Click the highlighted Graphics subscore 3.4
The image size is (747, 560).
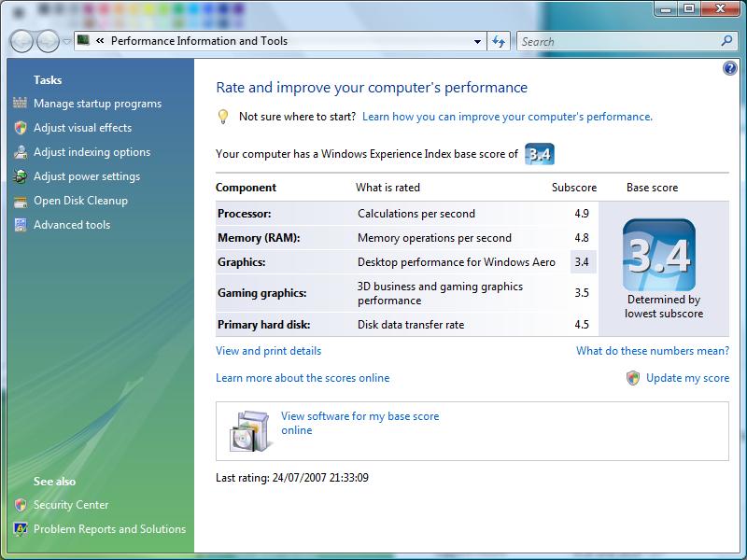(x=582, y=262)
